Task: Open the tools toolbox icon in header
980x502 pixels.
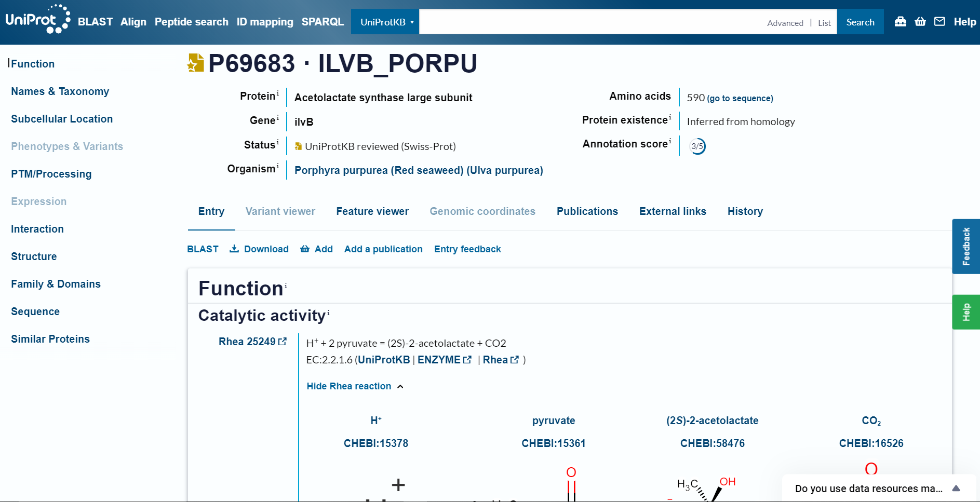Action: coord(900,22)
